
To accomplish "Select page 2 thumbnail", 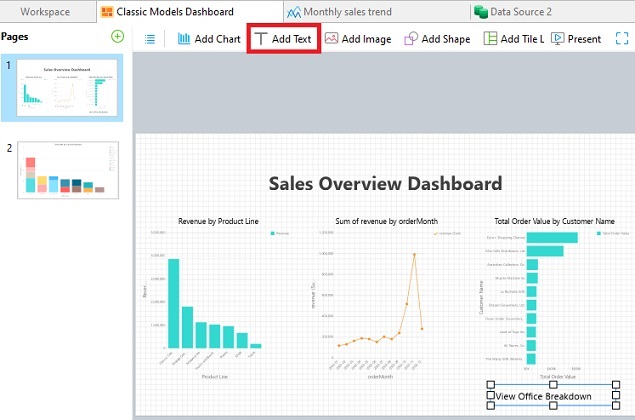I will pos(68,170).
